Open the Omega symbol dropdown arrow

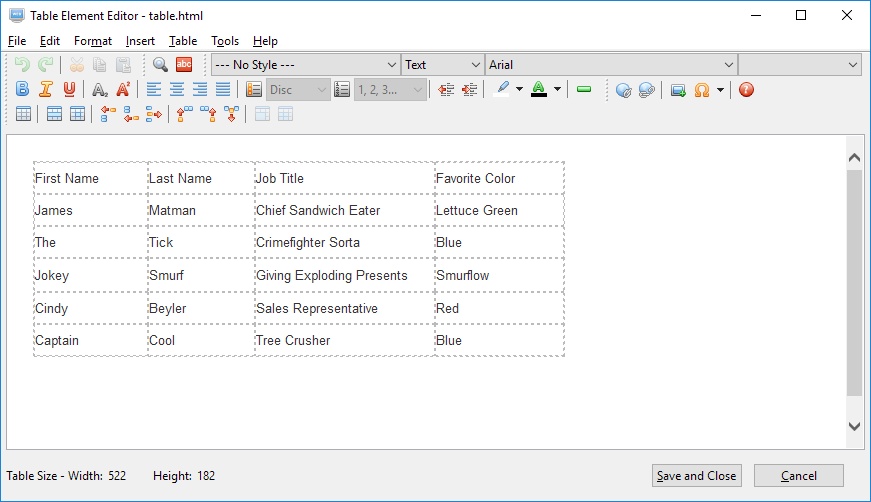(x=720, y=89)
